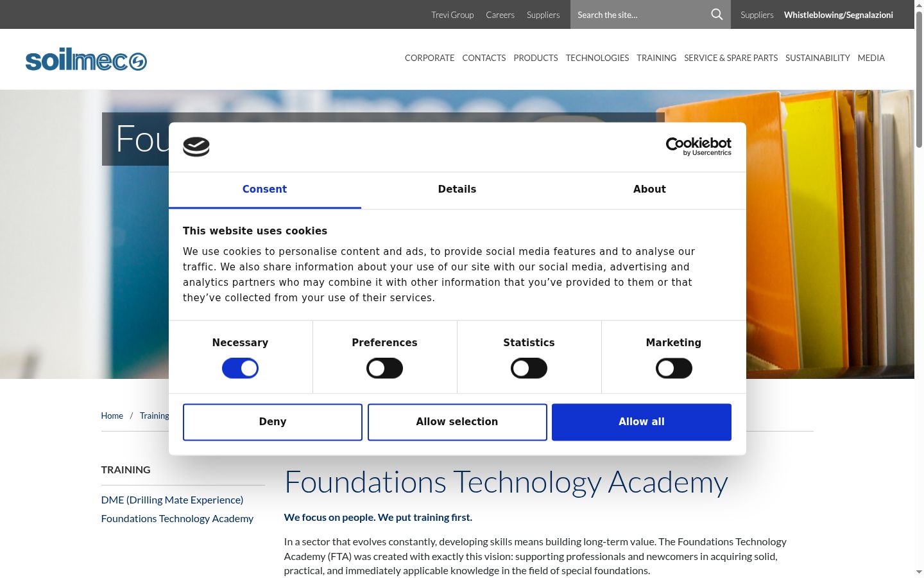Enable the Statistics cookies switch

(529, 368)
